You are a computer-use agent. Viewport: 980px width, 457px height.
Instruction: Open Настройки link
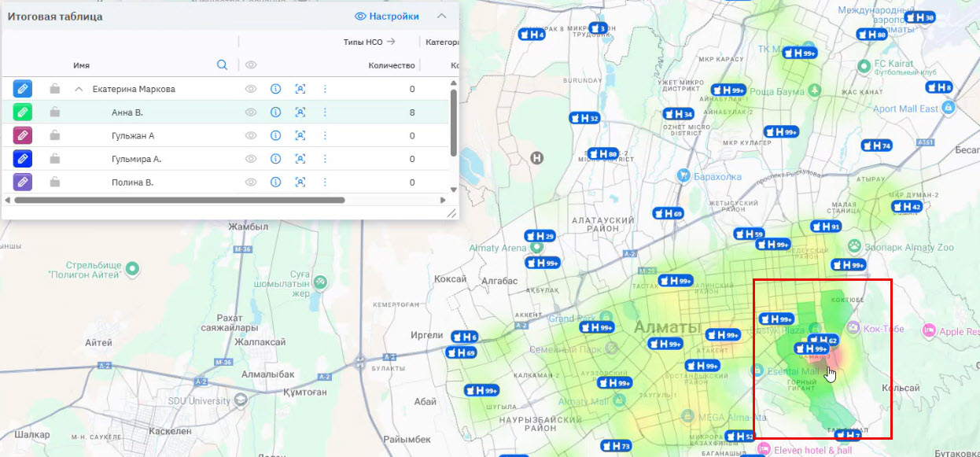coord(387,16)
